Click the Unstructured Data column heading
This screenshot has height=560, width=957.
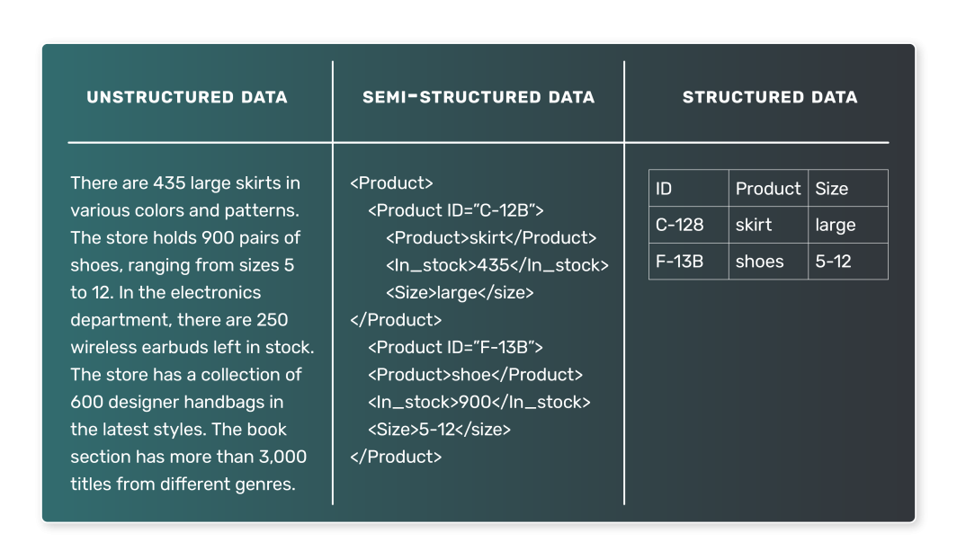(x=187, y=97)
